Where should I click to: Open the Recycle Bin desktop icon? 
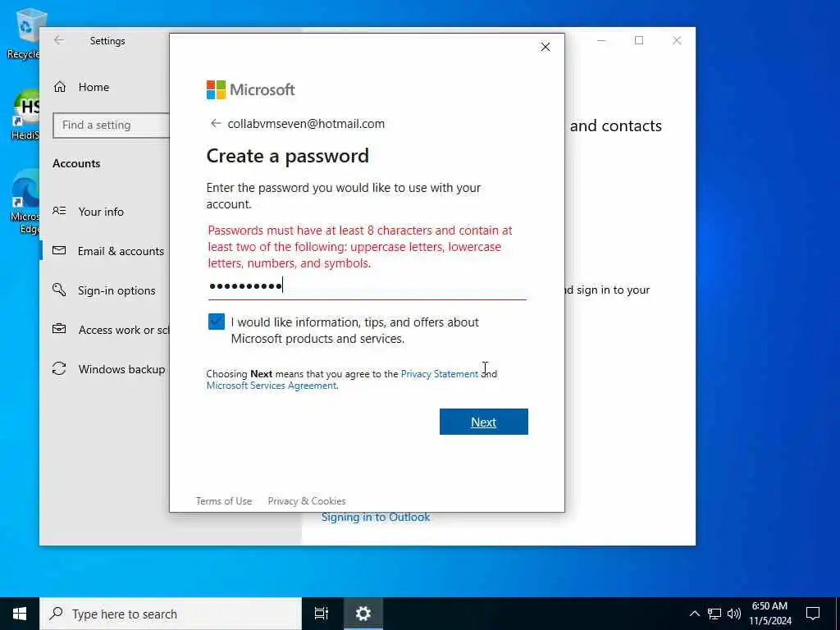click(24, 33)
